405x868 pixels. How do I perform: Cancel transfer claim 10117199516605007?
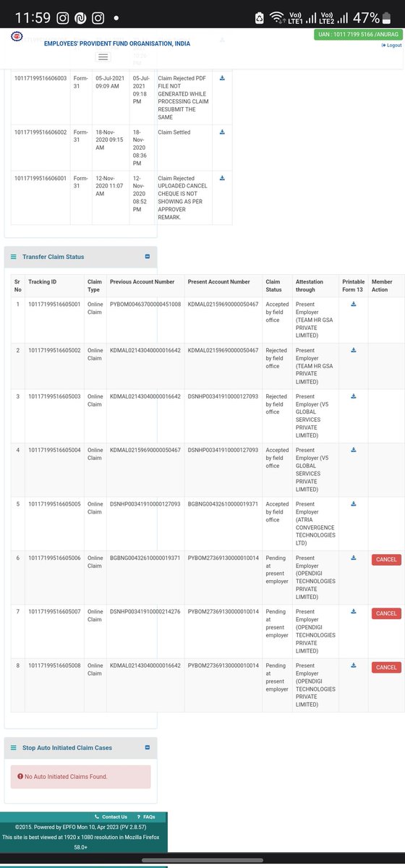[x=386, y=613]
